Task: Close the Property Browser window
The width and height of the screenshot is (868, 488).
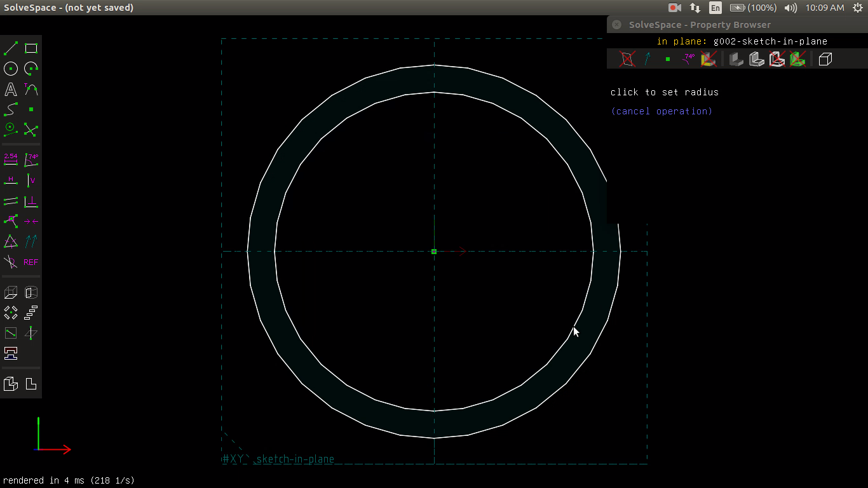Action: (616, 25)
